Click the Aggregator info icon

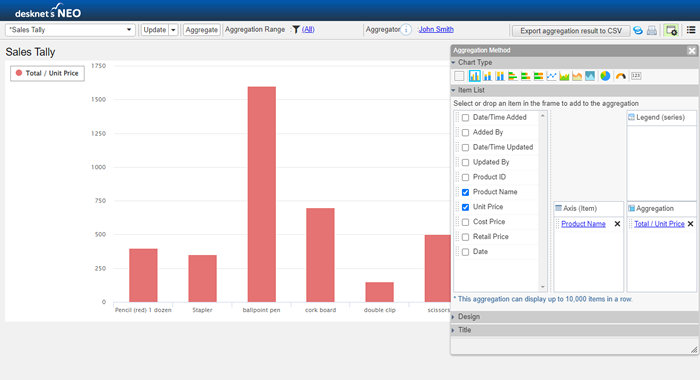click(x=406, y=30)
